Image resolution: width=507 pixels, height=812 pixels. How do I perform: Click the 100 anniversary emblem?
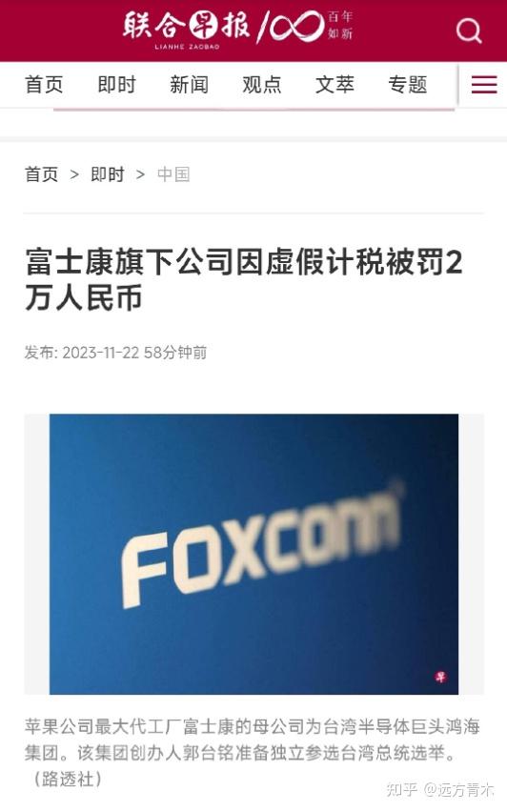click(306, 27)
